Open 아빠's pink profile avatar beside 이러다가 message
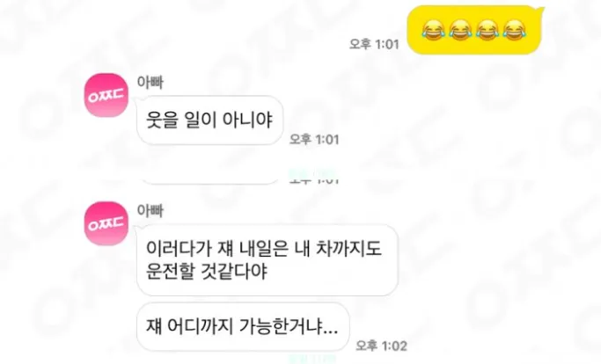This screenshot has height=364, width=601. pyautogui.click(x=106, y=223)
